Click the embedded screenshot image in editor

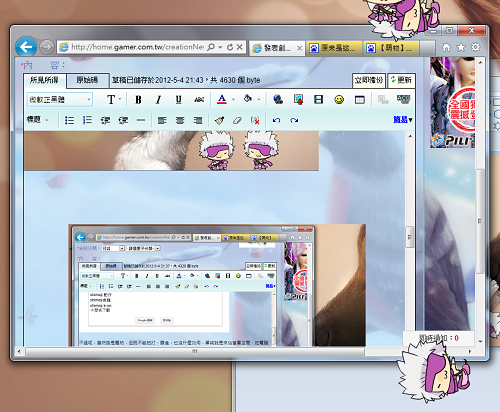coord(217,285)
